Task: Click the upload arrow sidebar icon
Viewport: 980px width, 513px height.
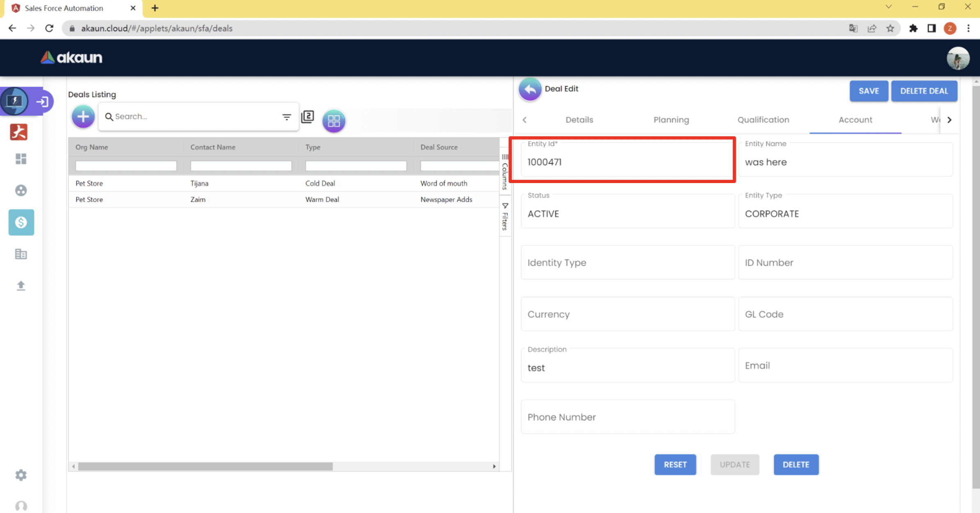Action: [21, 286]
